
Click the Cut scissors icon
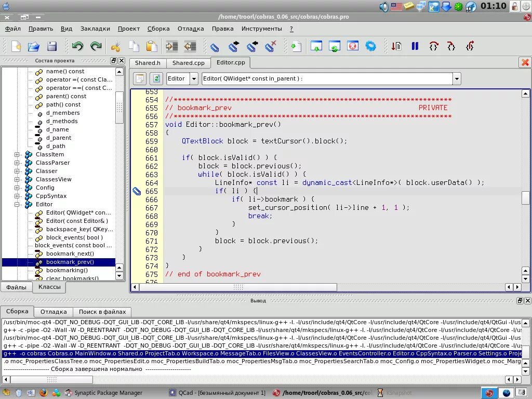(x=115, y=46)
